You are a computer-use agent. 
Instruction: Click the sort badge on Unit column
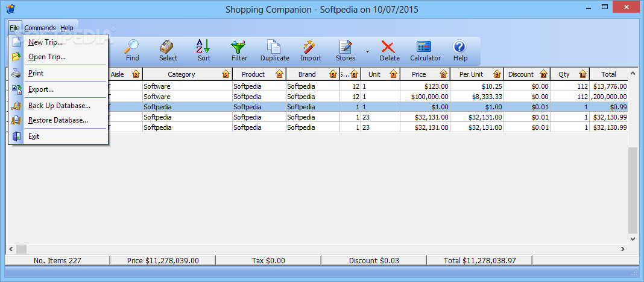(x=394, y=74)
